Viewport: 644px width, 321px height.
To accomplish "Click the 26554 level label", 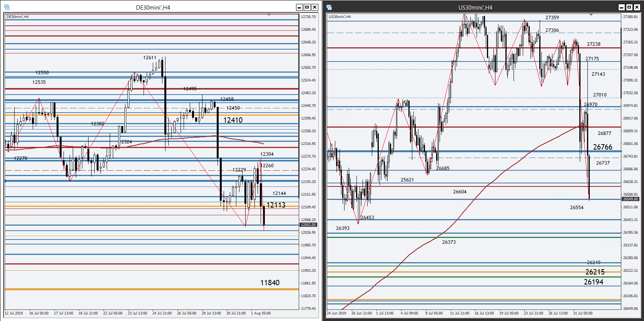I will coord(577,208).
